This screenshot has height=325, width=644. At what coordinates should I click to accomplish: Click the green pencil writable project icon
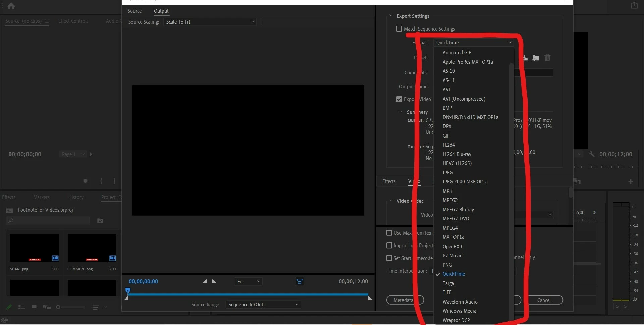(9, 307)
